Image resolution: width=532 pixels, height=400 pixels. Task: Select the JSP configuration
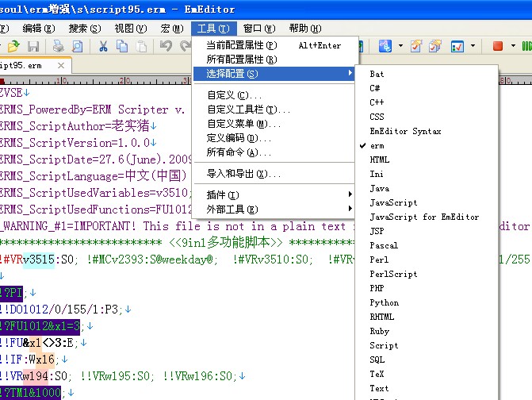coord(427,231)
